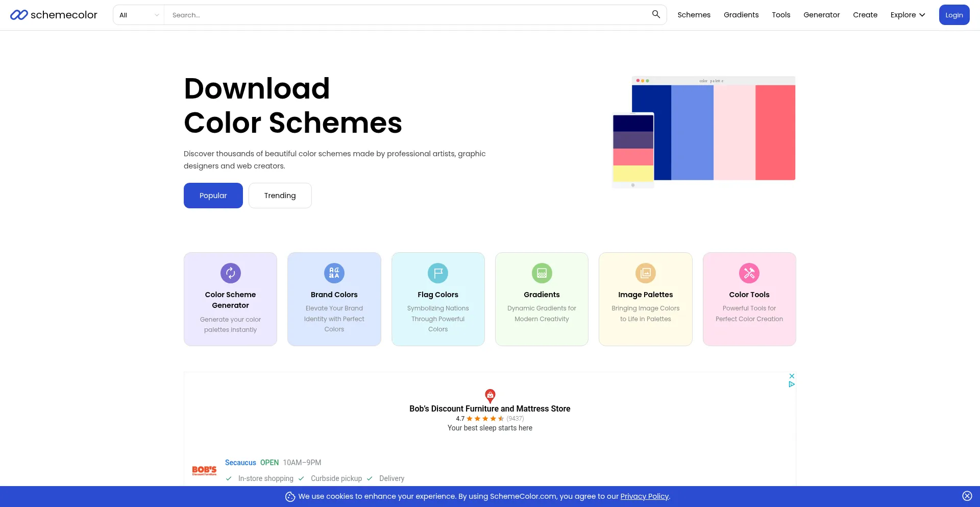Click the Image Palettes icon

(x=645, y=273)
